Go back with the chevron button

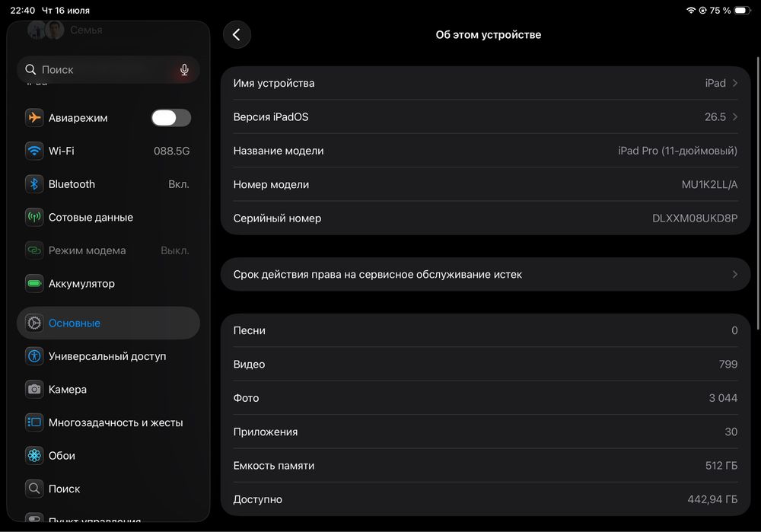click(237, 34)
